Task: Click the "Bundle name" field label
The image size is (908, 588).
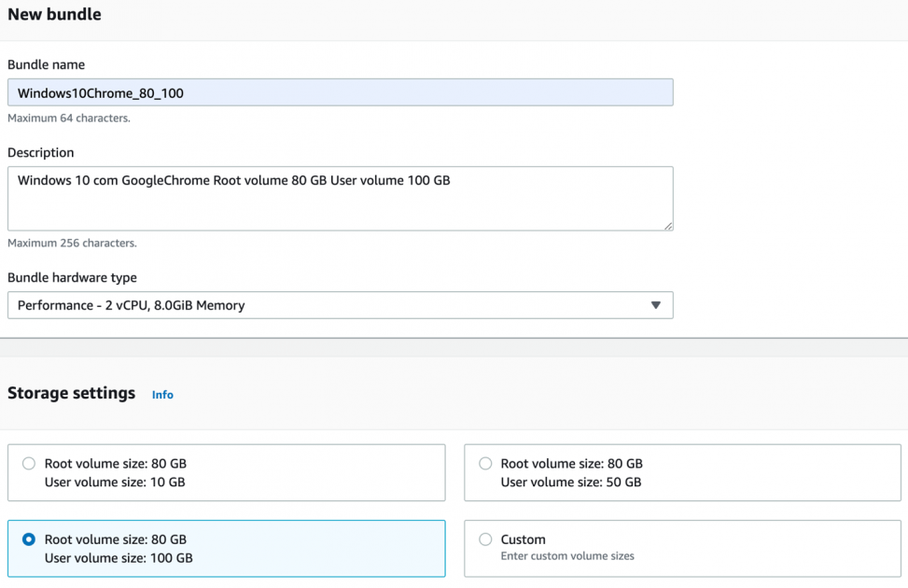Action: coord(46,64)
